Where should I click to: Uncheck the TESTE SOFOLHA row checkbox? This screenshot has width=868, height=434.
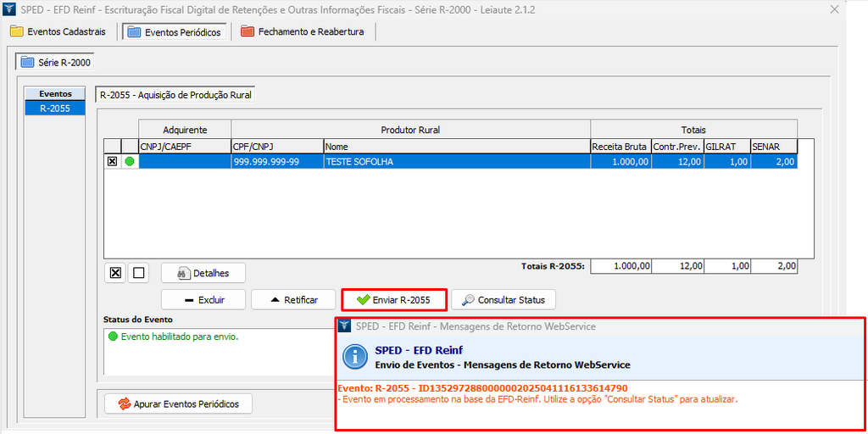[112, 162]
